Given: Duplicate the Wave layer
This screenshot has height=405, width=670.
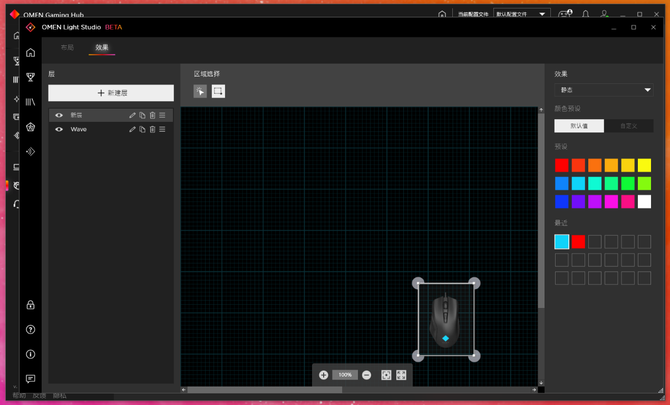Looking at the screenshot, I should tap(142, 129).
